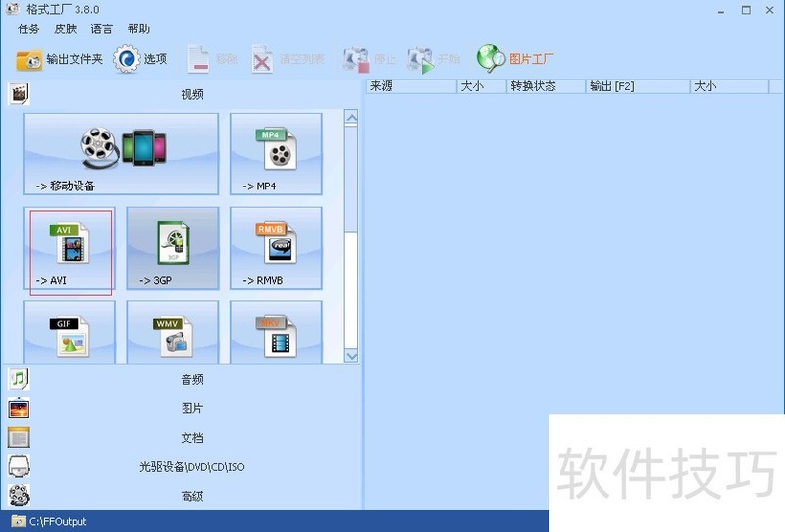The height and width of the screenshot is (532, 785).
Task: Open the 输出文件夹 output folder button
Action: point(59,60)
